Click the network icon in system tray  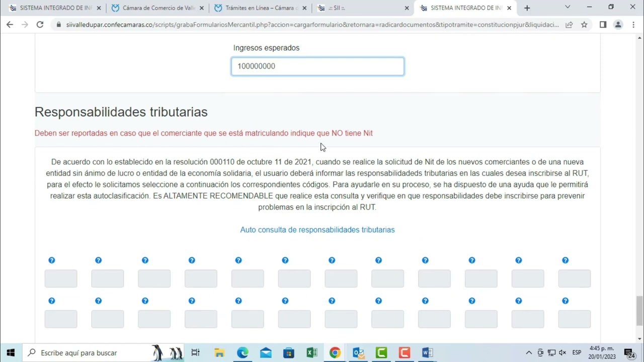[x=551, y=352]
